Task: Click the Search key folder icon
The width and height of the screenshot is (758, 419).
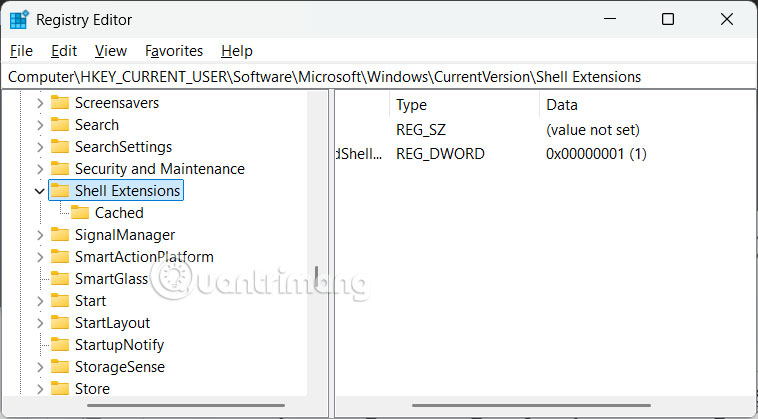Action: tap(60, 125)
